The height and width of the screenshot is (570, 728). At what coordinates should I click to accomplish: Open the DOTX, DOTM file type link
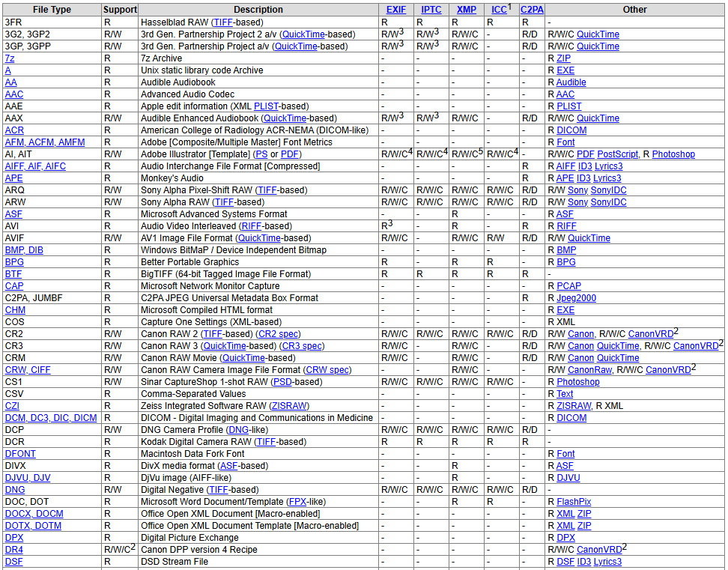click(33, 526)
